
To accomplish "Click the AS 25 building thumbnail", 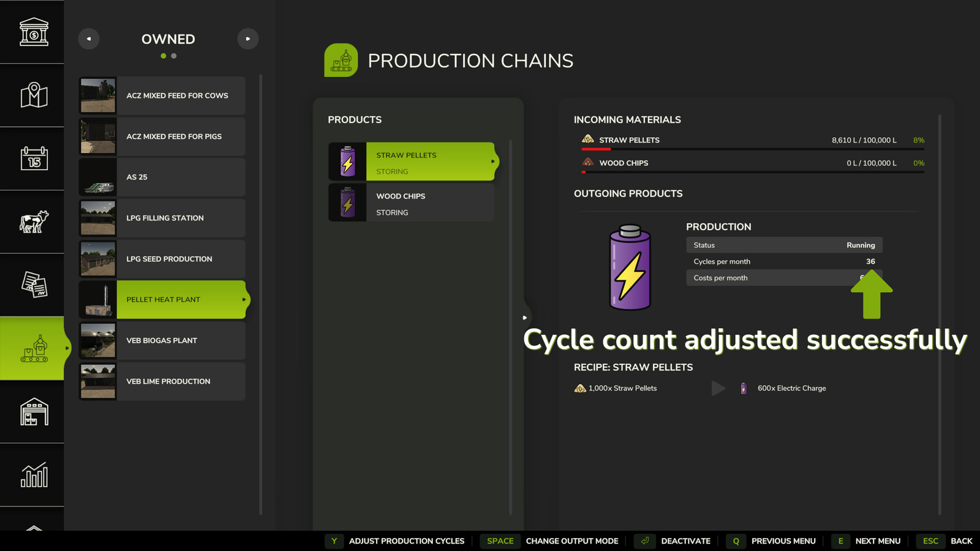I will click(x=98, y=177).
